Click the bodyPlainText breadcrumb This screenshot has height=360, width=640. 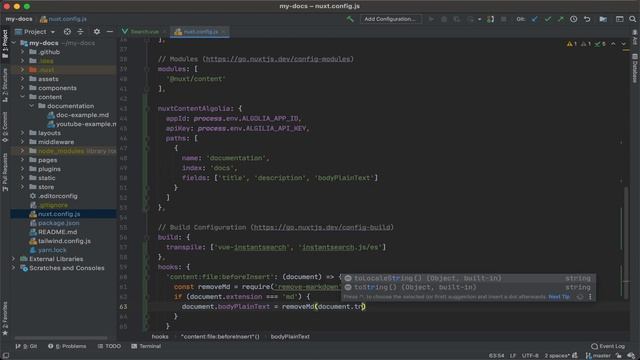(290, 337)
